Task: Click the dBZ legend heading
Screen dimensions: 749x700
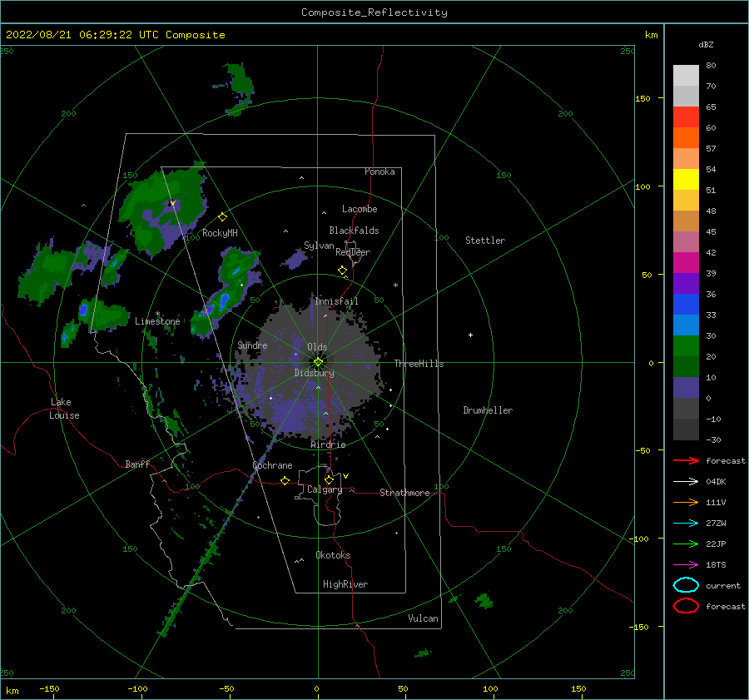Action: [x=706, y=44]
